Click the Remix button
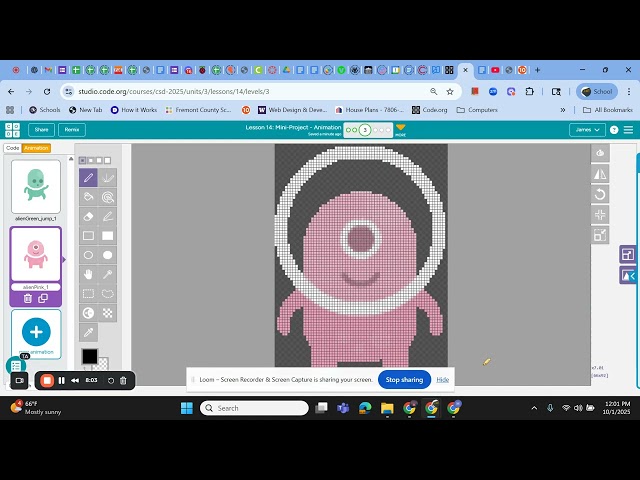 tap(72, 129)
